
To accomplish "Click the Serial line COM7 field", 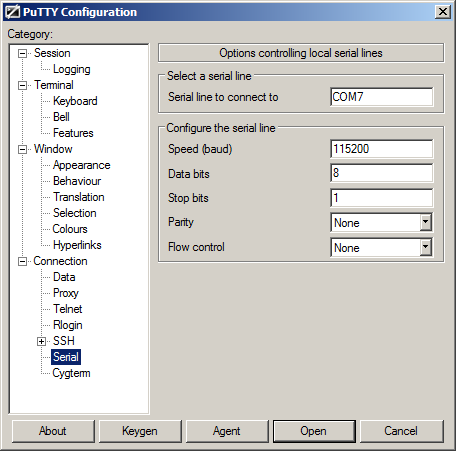I will click(x=382, y=97).
